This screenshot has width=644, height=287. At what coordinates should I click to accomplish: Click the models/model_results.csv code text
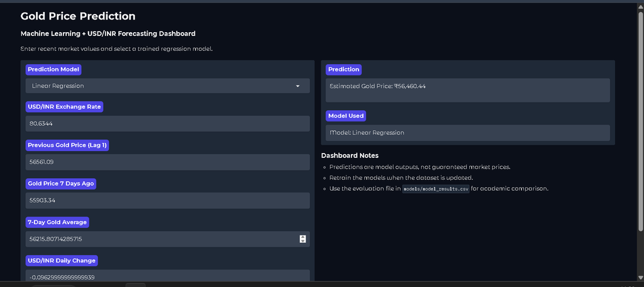pyautogui.click(x=436, y=189)
